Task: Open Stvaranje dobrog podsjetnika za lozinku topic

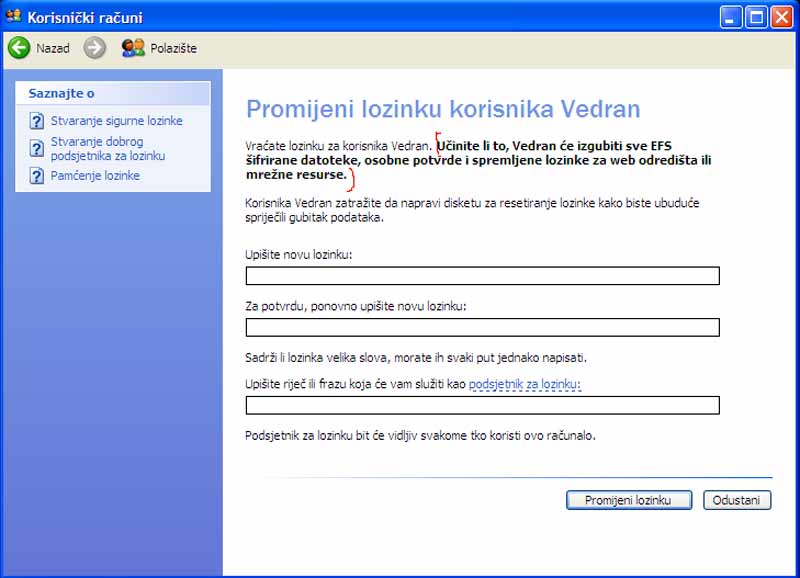Action: [x=108, y=149]
